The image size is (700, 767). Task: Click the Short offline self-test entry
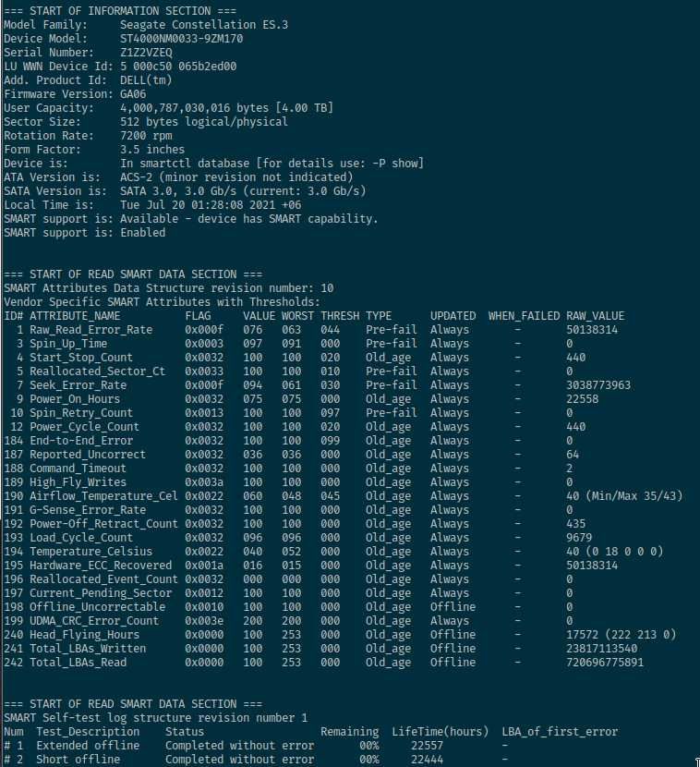[78, 760]
